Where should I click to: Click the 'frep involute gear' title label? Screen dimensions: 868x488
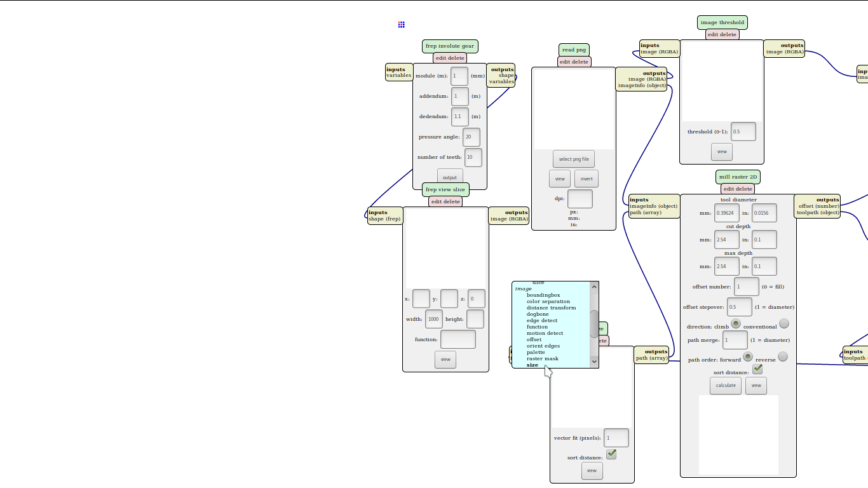(x=450, y=46)
